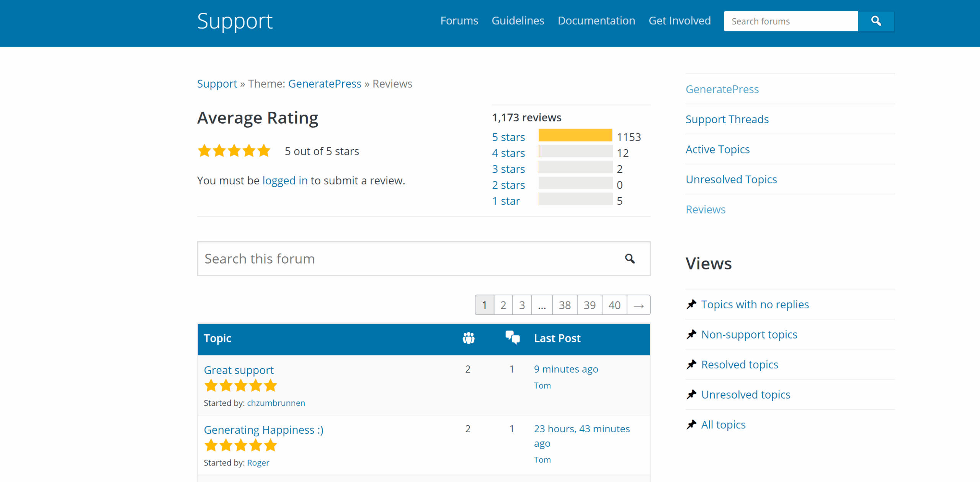Click the header search magnifier button

click(876, 21)
